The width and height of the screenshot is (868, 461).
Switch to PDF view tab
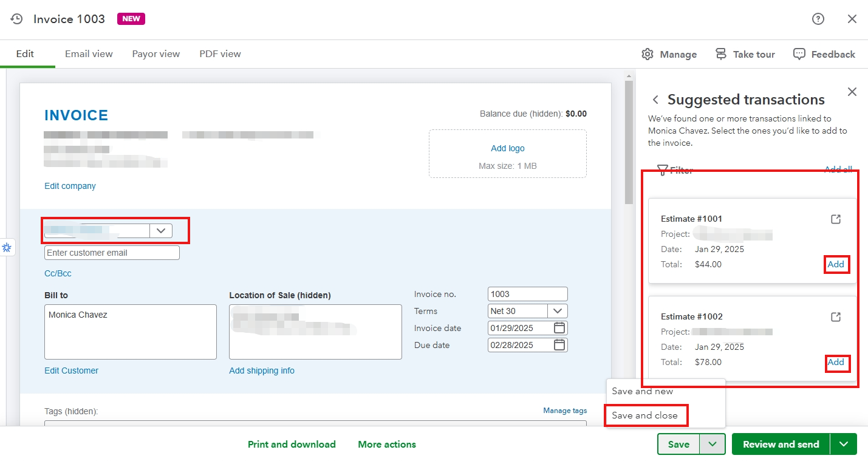point(220,54)
